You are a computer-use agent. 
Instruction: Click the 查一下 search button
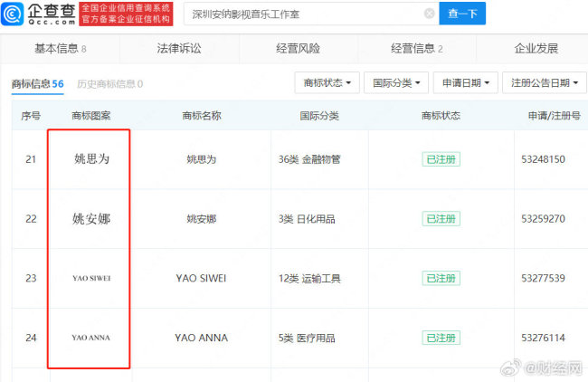[462, 14]
